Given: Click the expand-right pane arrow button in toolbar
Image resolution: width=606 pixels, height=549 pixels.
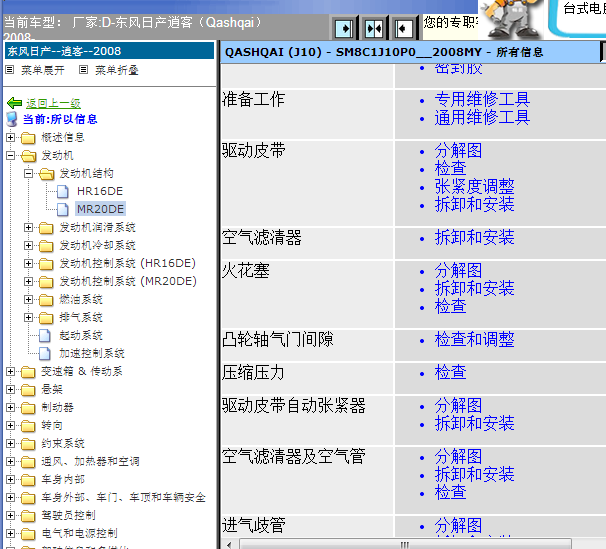Looking at the screenshot, I should point(344,28).
